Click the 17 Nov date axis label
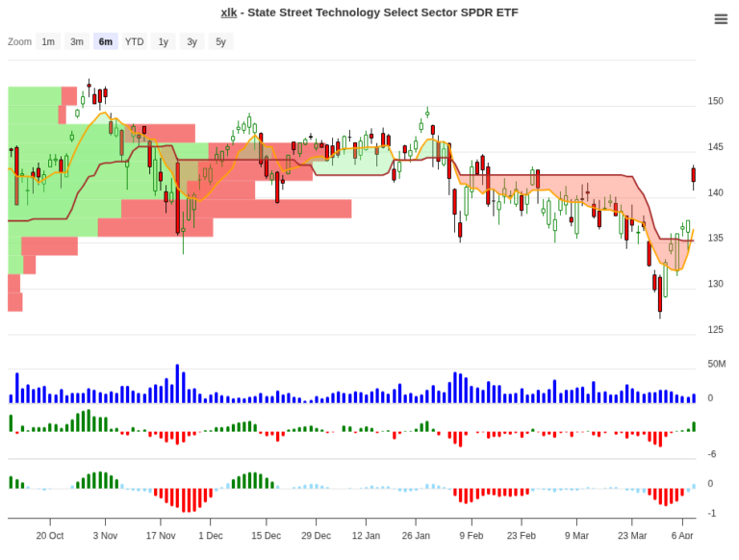Viewport: 739px width, 560px height. (x=161, y=536)
